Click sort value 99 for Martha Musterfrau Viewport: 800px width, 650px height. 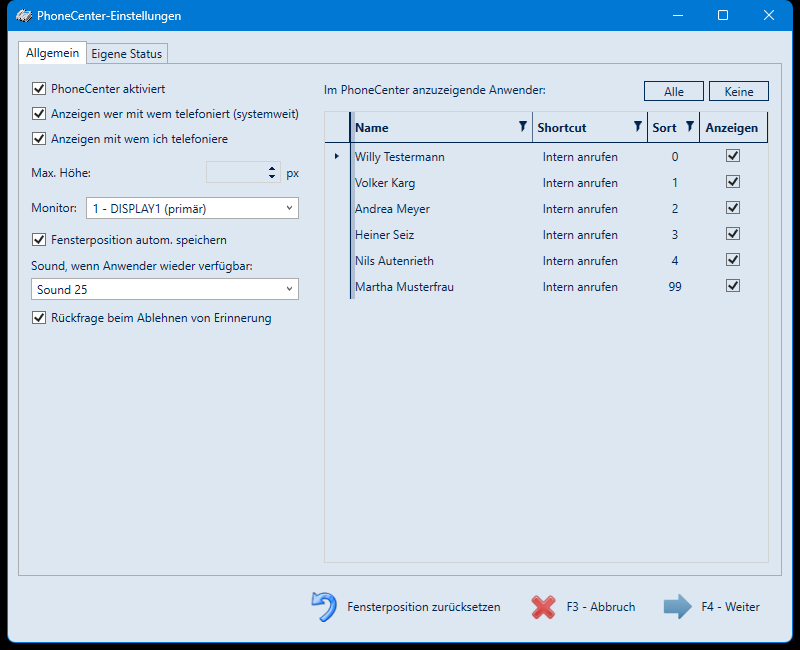pyautogui.click(x=674, y=287)
